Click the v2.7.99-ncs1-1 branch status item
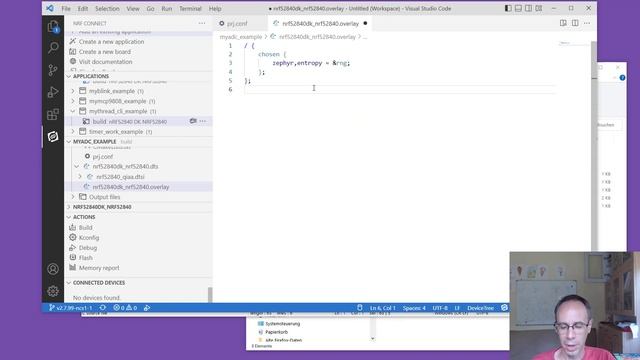Viewport: 640px width, 360px height. pyautogui.click(x=71, y=308)
